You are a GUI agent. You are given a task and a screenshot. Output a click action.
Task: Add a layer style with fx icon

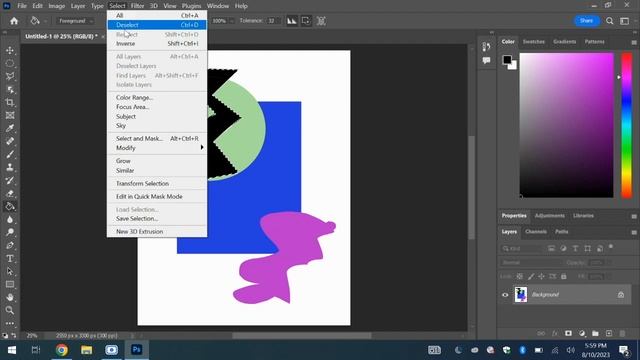coord(554,333)
